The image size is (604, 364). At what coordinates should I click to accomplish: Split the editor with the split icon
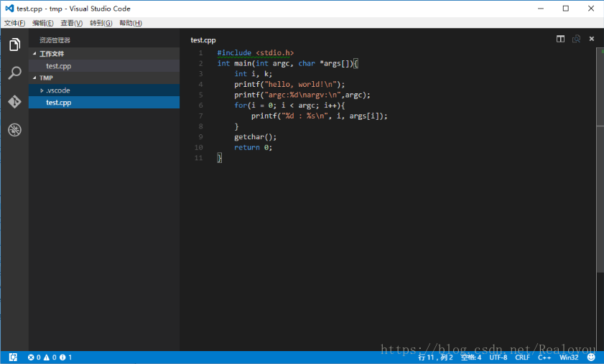[560, 39]
